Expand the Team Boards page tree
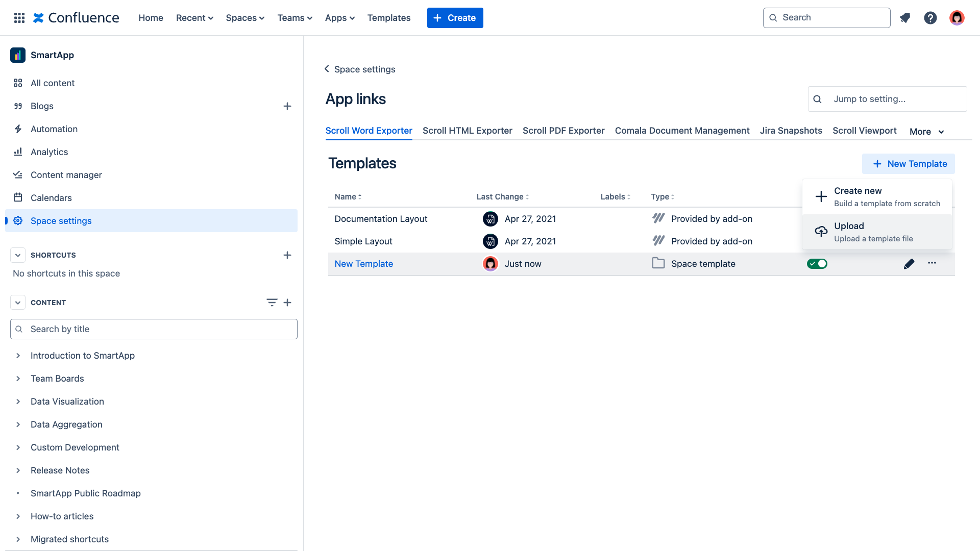This screenshot has height=551, width=980. click(18, 379)
